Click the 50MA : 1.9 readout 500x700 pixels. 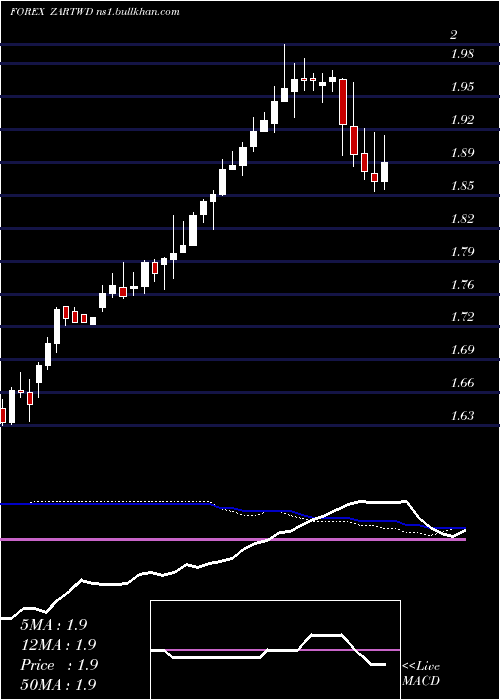click(58, 684)
